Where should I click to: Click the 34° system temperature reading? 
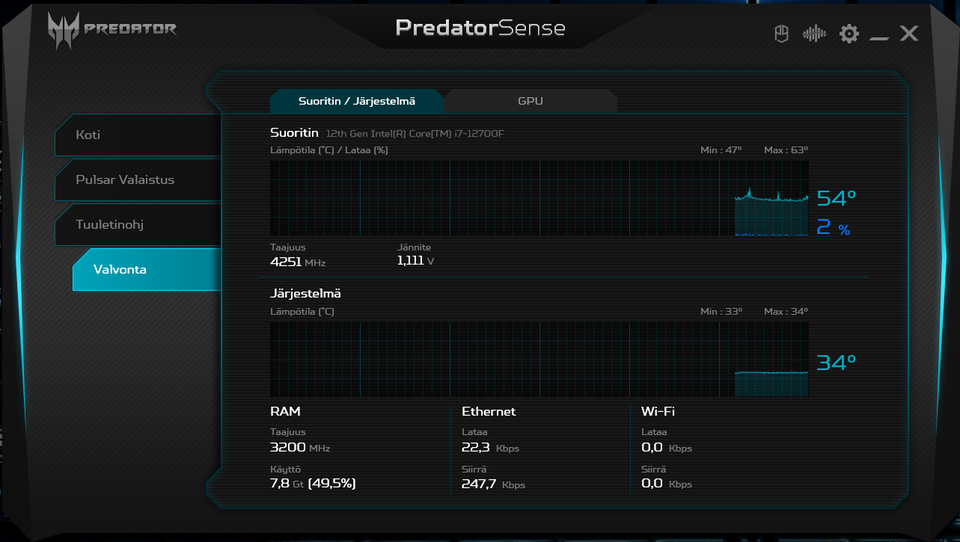click(x=836, y=363)
